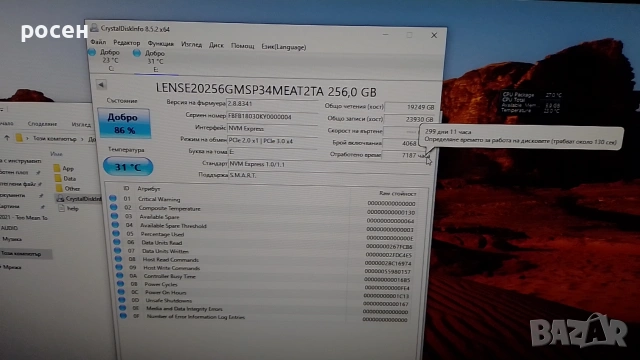
Task: Click Този компютър in Explorer address bar
Action: [55, 139]
